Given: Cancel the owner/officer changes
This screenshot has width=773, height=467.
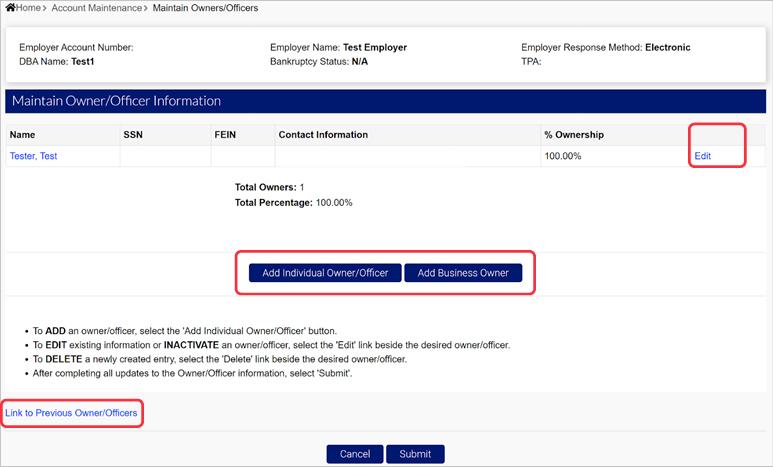Looking at the screenshot, I should click(354, 454).
